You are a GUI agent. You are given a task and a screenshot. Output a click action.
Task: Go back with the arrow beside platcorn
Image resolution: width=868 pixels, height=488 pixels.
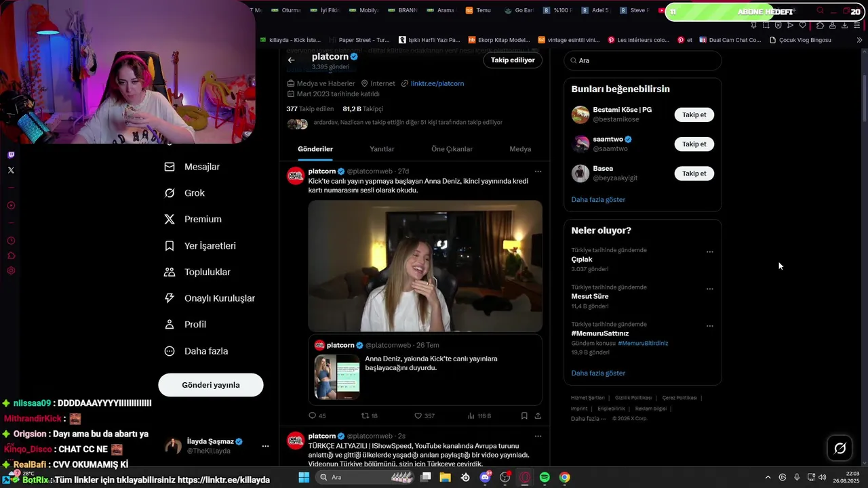291,60
